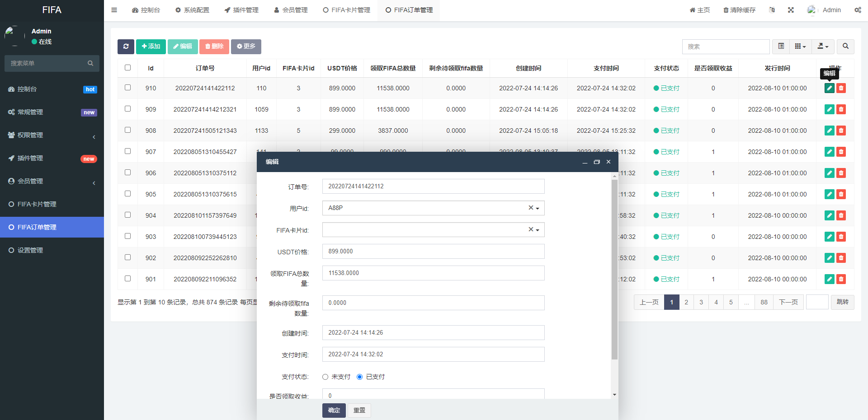Click the green edit pencil for order 908
868x420 pixels.
tap(829, 131)
